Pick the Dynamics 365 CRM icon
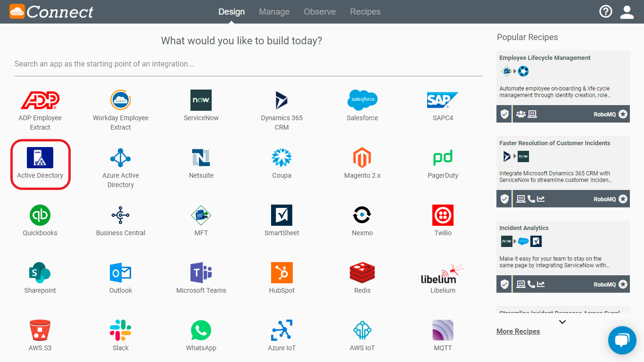The height and width of the screenshot is (362, 644). coord(282,100)
